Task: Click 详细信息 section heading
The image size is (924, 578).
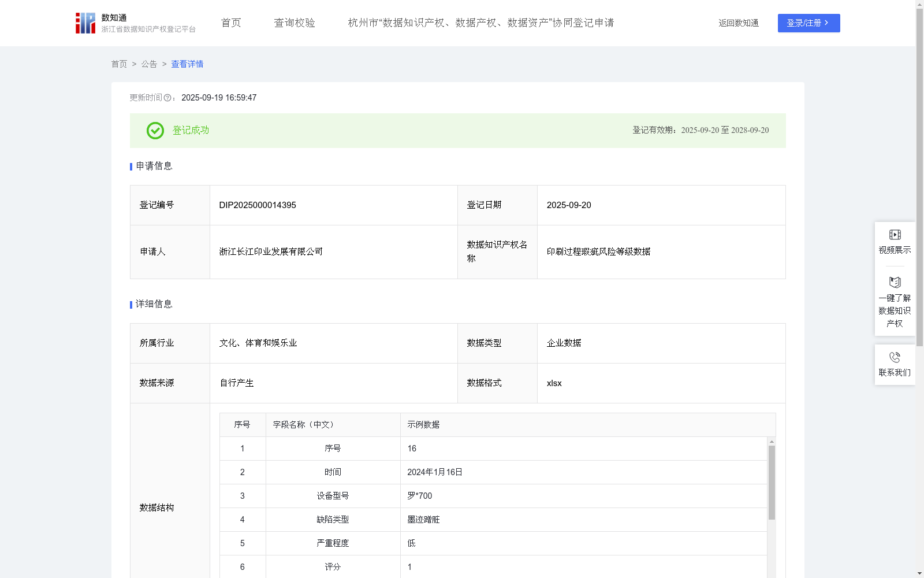Action: tap(154, 305)
